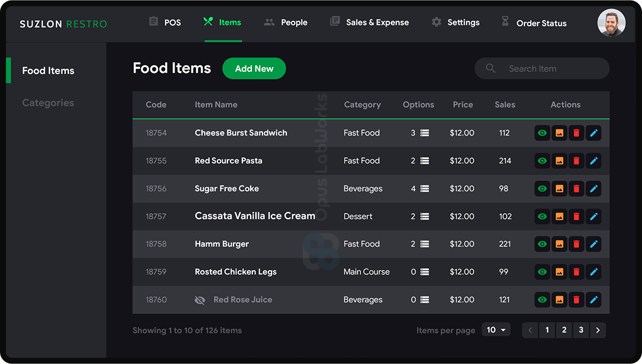Switch to Sales & Expense tab
Screen dimensions: 642x364
coord(369,23)
